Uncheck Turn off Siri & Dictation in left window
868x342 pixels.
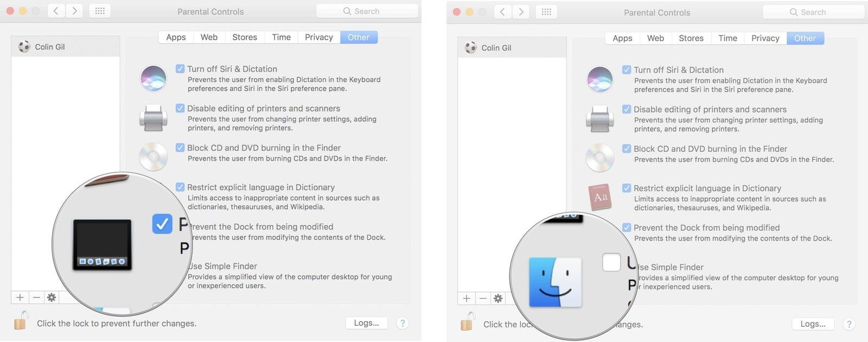click(180, 69)
